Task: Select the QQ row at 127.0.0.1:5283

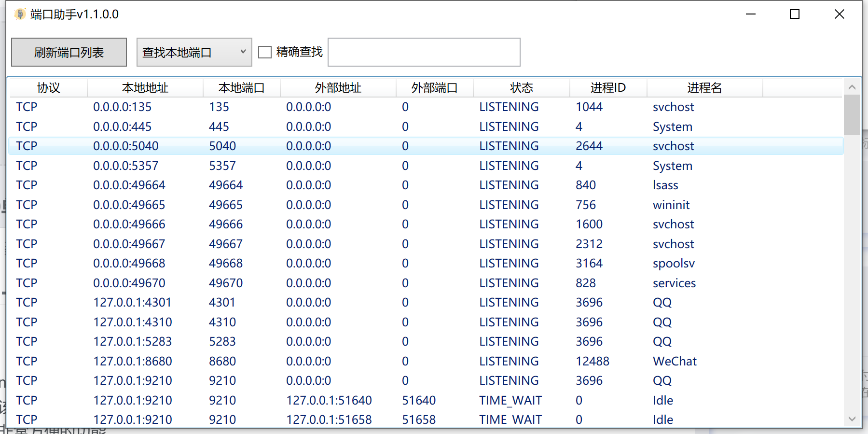Action: (x=426, y=341)
